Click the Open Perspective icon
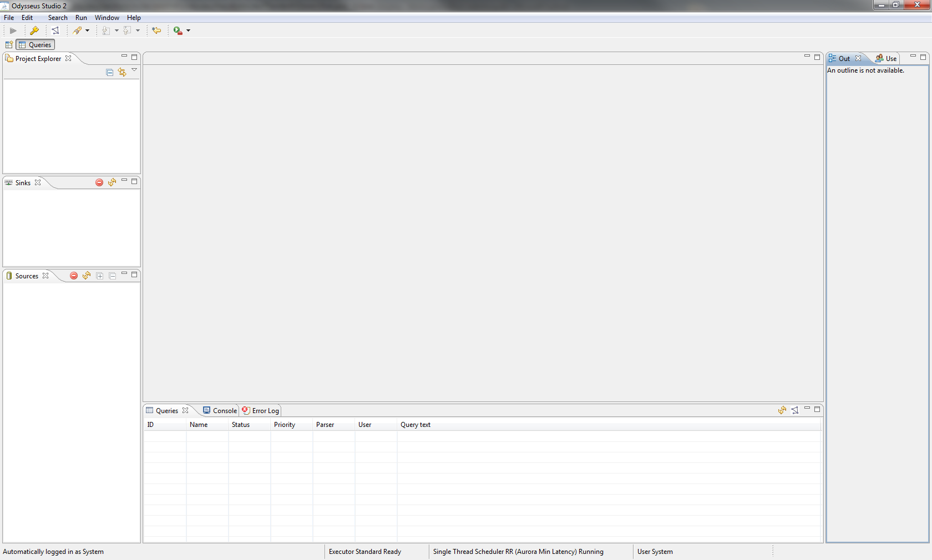This screenshot has height=560, width=932. pyautogui.click(x=9, y=45)
